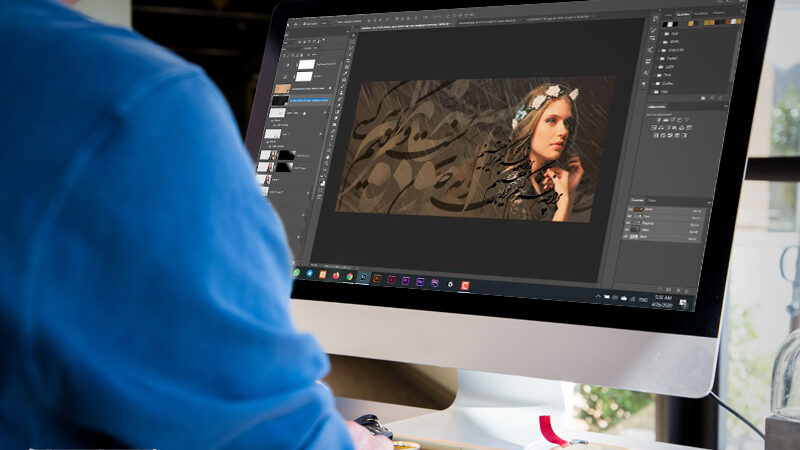800x450 pixels.
Task: Open Telegram from the taskbar
Action: click(309, 274)
